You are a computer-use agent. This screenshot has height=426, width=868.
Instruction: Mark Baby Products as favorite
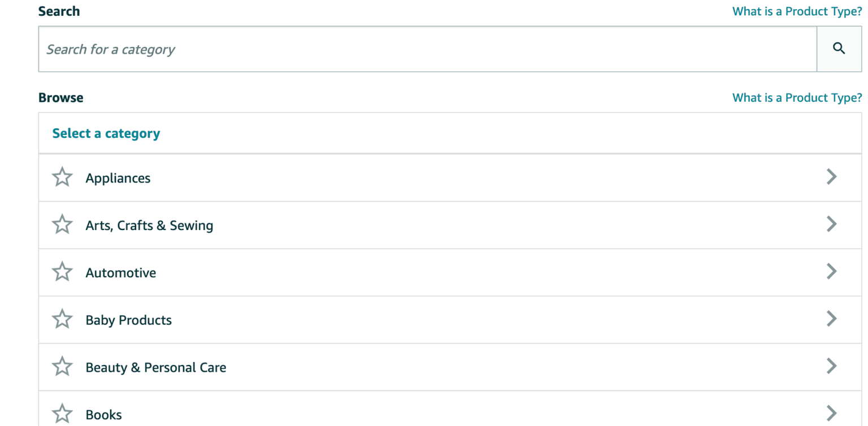click(62, 320)
